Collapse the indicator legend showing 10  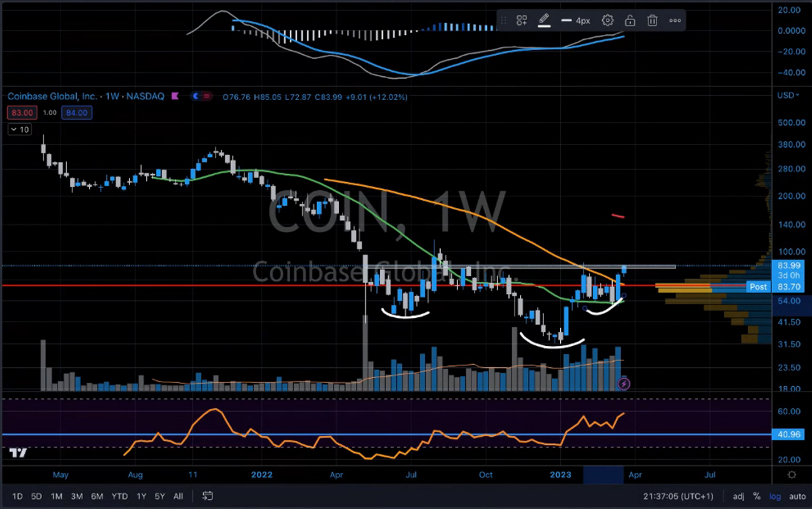(x=20, y=129)
